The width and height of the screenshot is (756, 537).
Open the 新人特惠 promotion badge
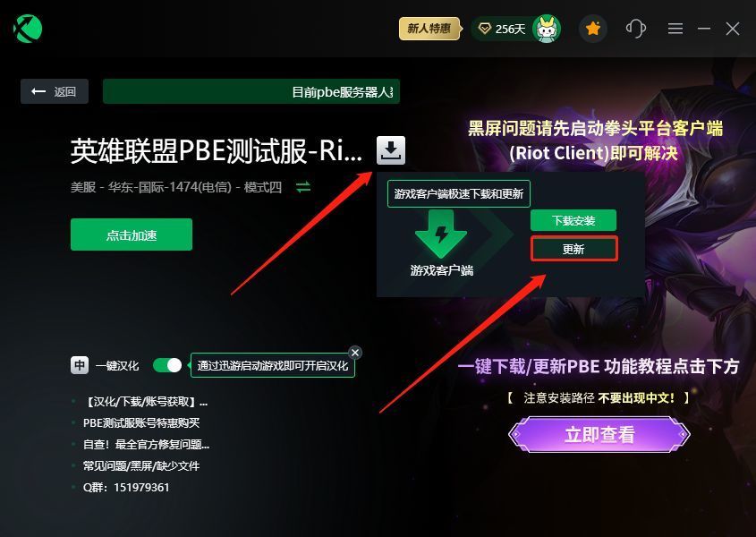(x=429, y=29)
